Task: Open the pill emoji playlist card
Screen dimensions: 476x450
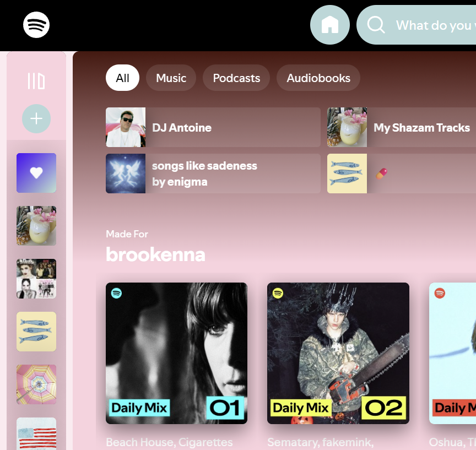Action: click(x=401, y=174)
